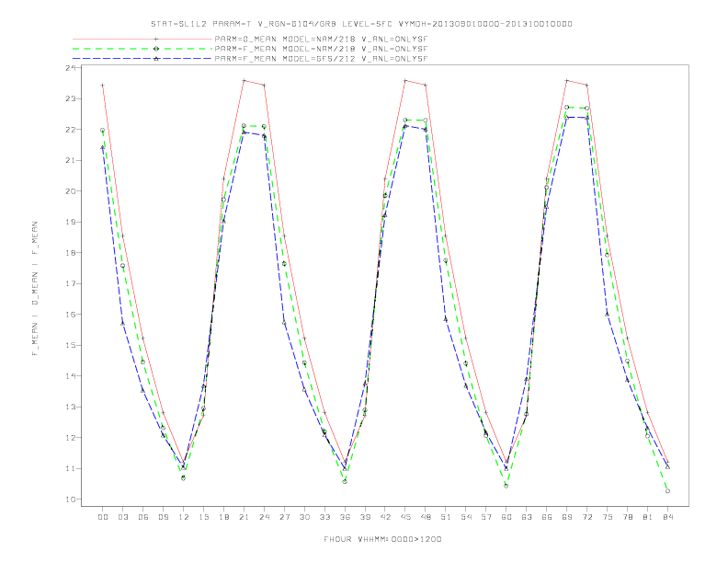
Task: Click the green dashed line legend sample
Action: click(142, 49)
